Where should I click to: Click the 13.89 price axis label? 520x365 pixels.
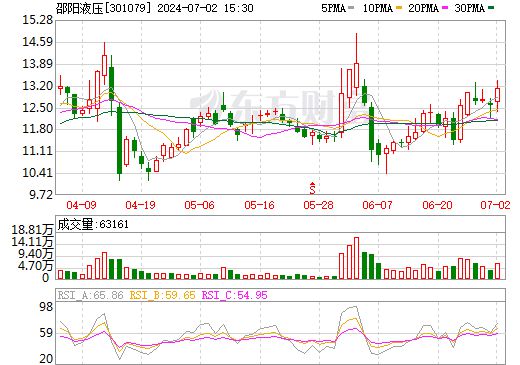tap(37, 64)
